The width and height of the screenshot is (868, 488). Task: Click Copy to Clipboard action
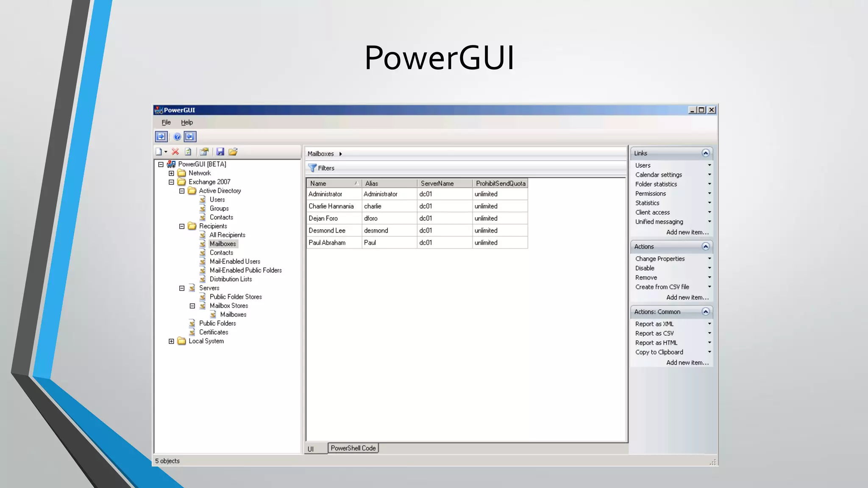coord(659,352)
